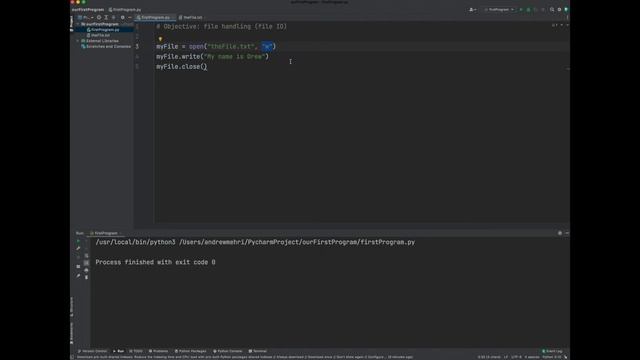The height and width of the screenshot is (360, 640).
Task: Click the Python interpreter indicator in status bar
Action: tap(552, 357)
